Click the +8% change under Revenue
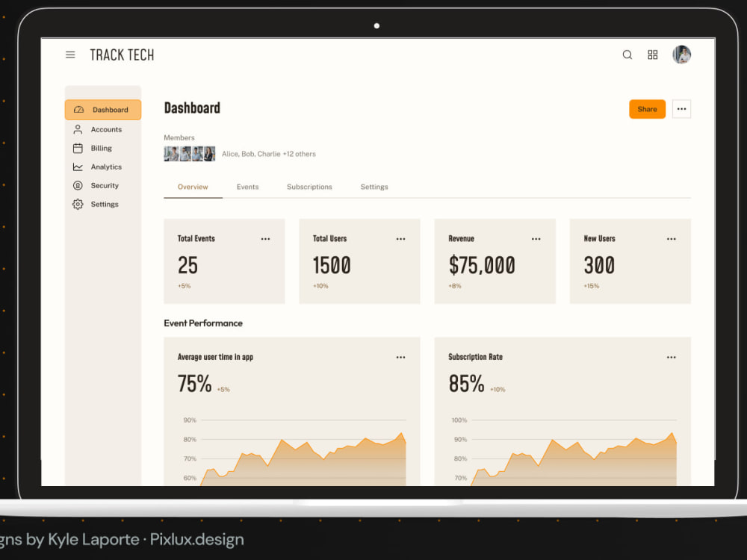Image resolution: width=747 pixels, height=560 pixels. coord(454,286)
